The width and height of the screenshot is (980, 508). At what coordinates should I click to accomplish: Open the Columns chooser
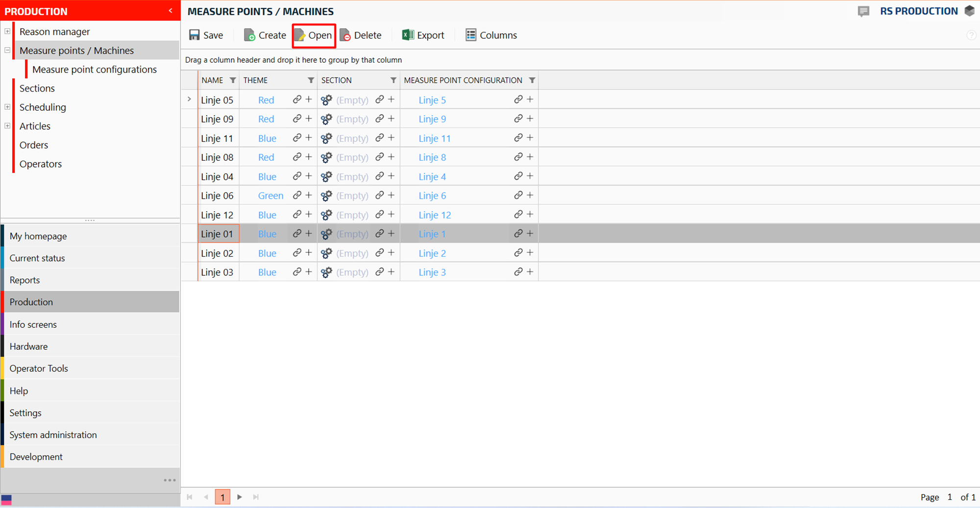491,35
